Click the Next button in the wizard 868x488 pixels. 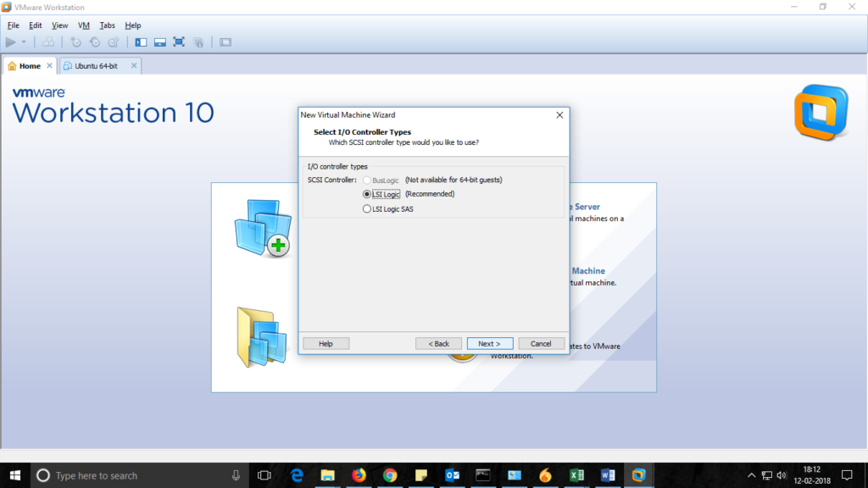489,343
